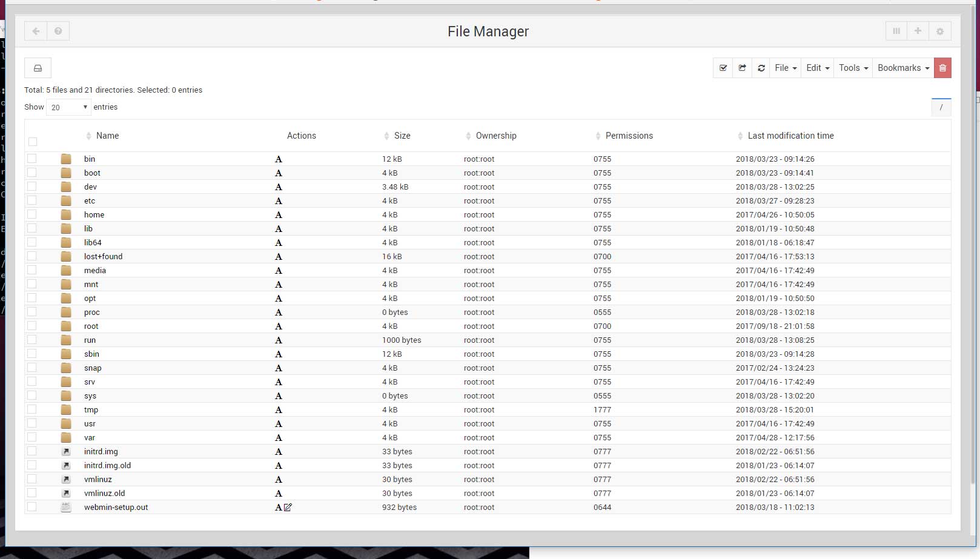980x559 pixels.
Task: Open the File menu
Action: (785, 68)
